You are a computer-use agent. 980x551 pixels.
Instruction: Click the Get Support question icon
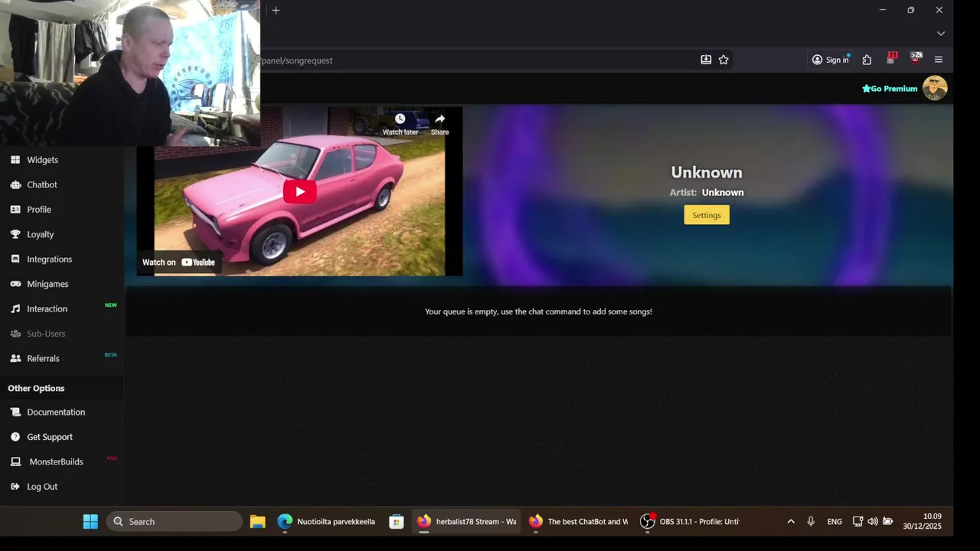tap(15, 437)
